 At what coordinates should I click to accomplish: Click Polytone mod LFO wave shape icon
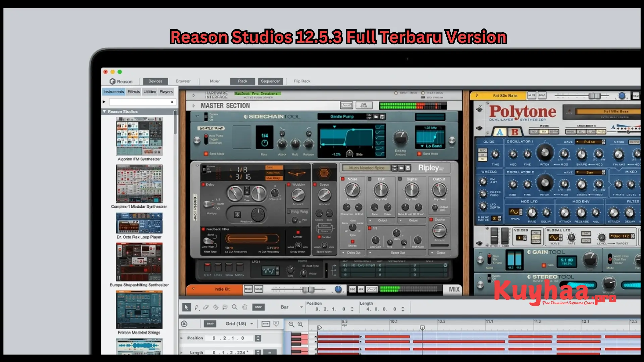514,212
